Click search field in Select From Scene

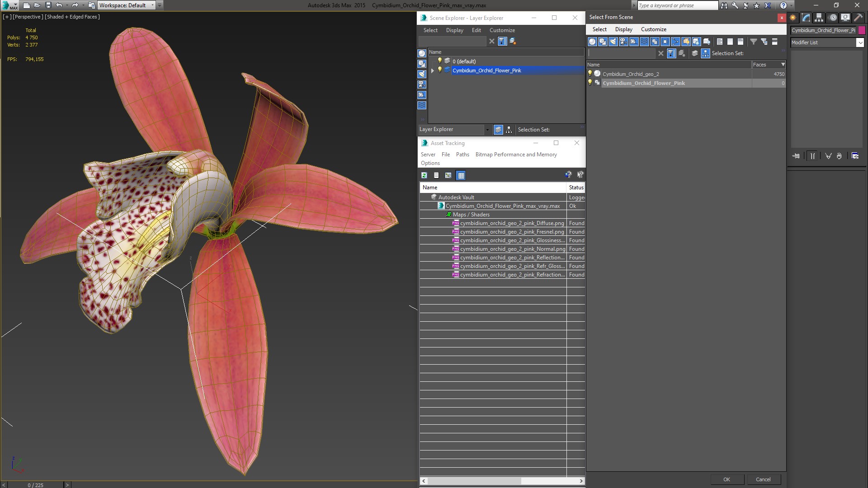[x=622, y=53]
